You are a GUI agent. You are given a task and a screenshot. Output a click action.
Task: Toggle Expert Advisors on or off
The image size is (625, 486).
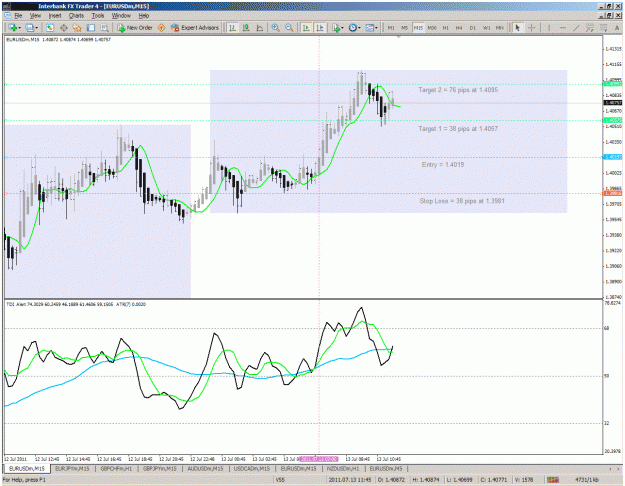(195, 28)
